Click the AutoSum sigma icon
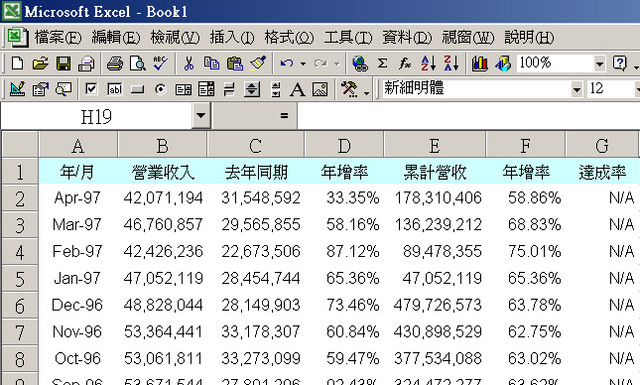The width and height of the screenshot is (640, 385). coord(382,63)
